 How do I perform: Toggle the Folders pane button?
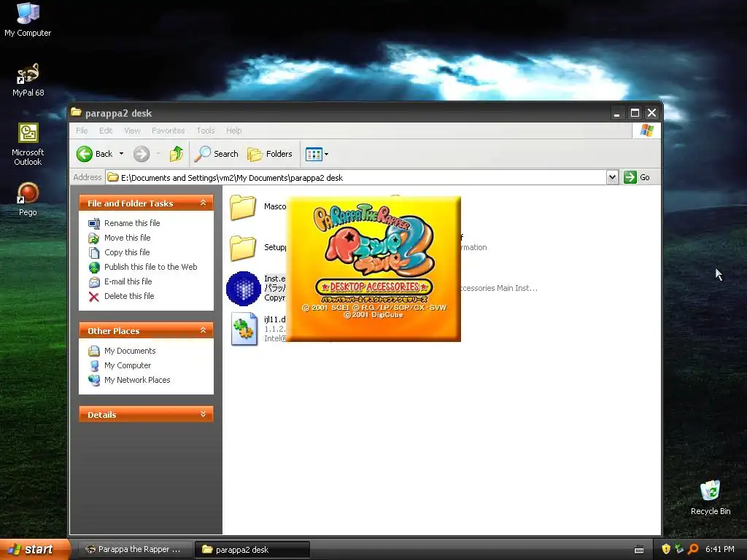pos(270,154)
